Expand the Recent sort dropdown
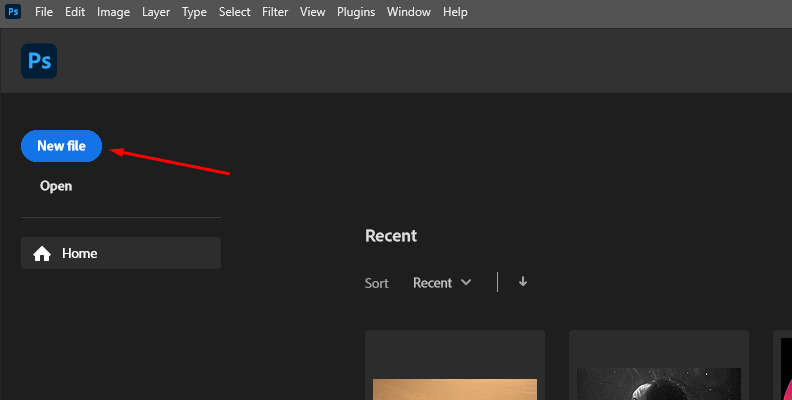Image resolution: width=792 pixels, height=400 pixels. click(442, 283)
